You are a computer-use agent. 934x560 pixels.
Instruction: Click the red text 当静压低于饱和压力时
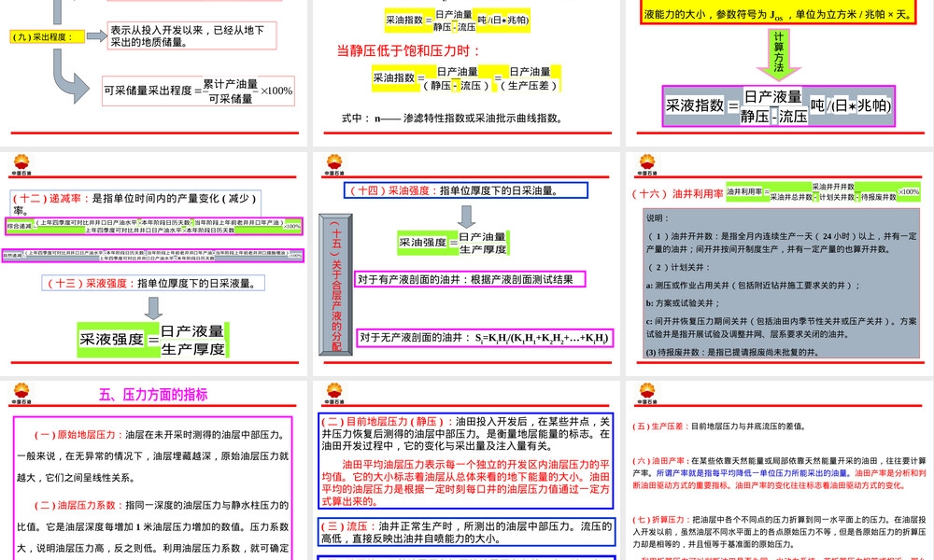(x=408, y=51)
